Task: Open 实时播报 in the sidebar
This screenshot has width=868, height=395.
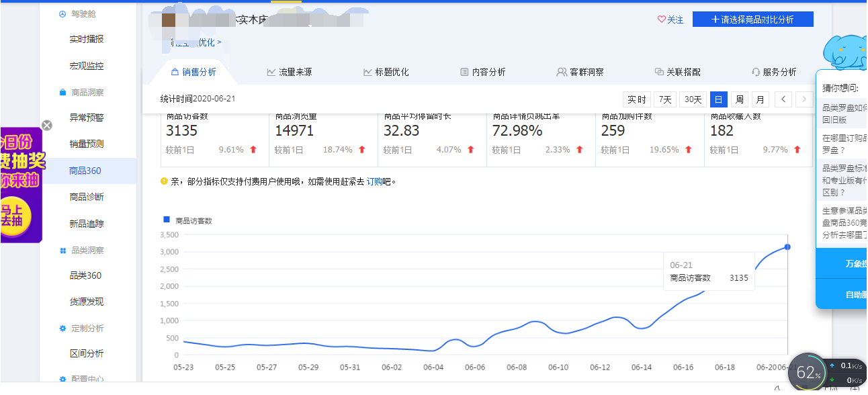Action: [87, 40]
